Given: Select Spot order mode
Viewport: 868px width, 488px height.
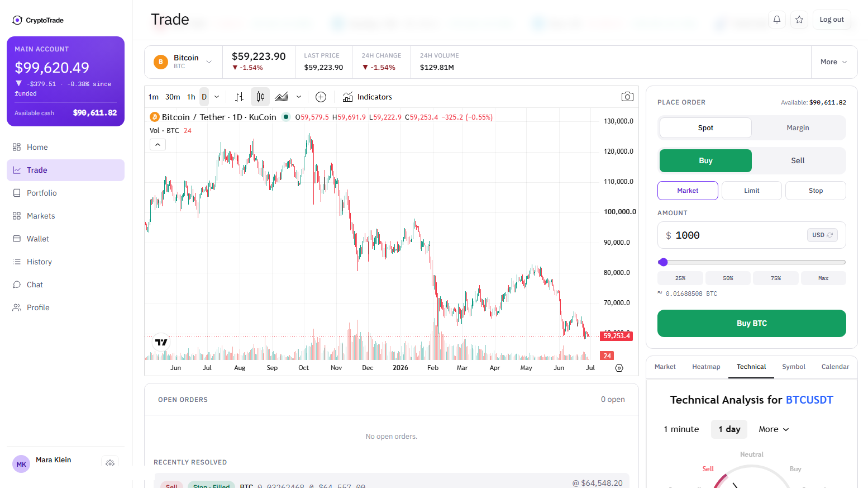Looking at the screenshot, I should 705,127.
